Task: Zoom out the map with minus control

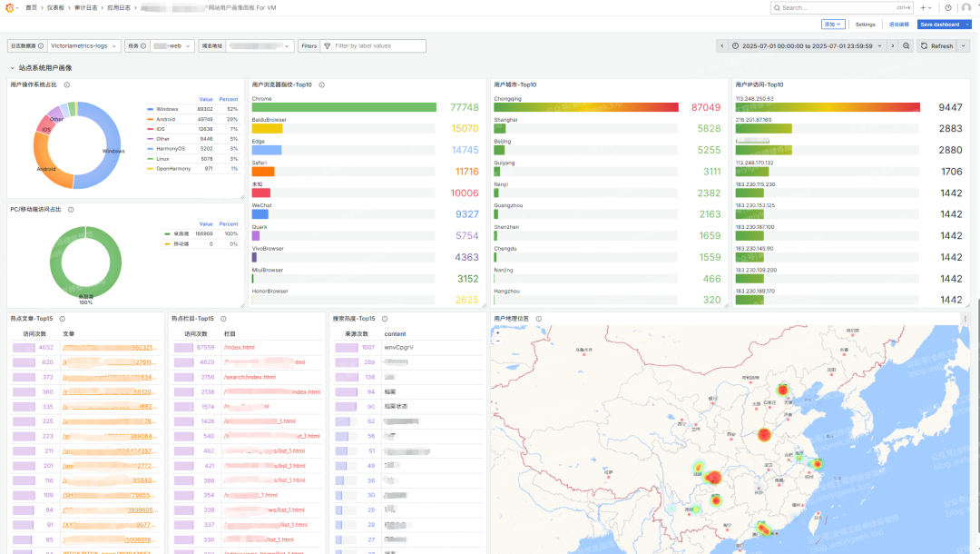Action: pyautogui.click(x=498, y=341)
